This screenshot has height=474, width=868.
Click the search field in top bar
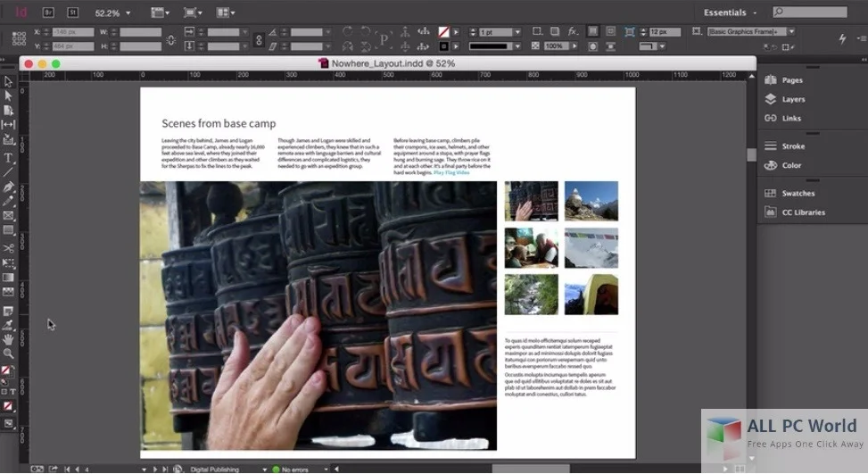tap(810, 12)
